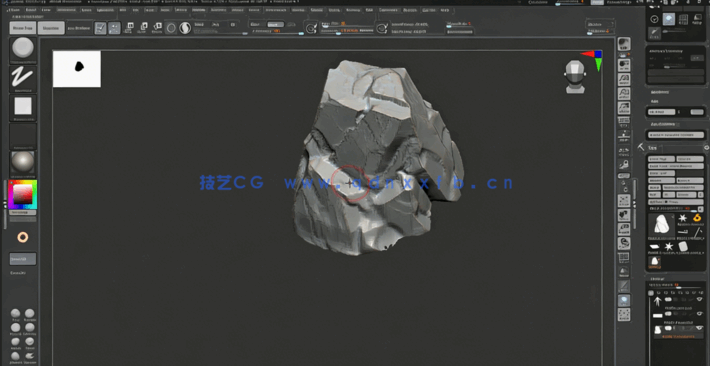This screenshot has height=366, width=710.
Task: Hide the white rectangle subtool with its eye
Action: pyautogui.click(x=700, y=313)
